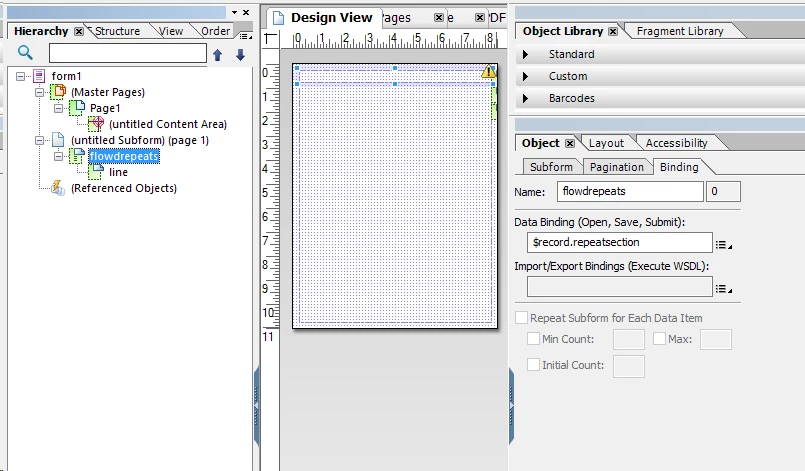The image size is (805, 471).
Task: Move selected object up with up arrow
Action: pos(218,55)
